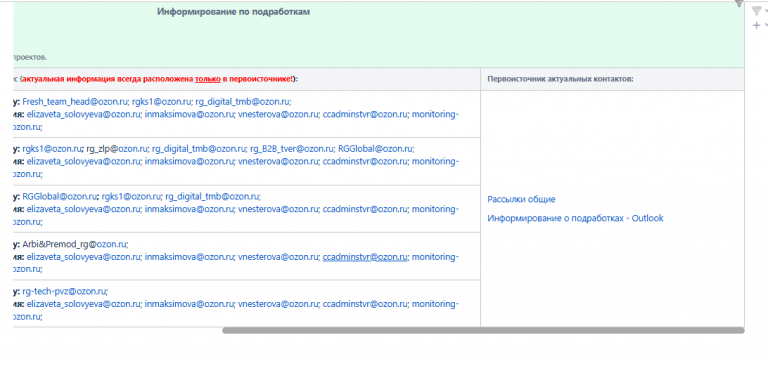The image size is (768, 366).
Task: Click elizaveta_solovyeva@ozon.ru in the Fresh_team_head row
Action: pyautogui.click(x=83, y=114)
